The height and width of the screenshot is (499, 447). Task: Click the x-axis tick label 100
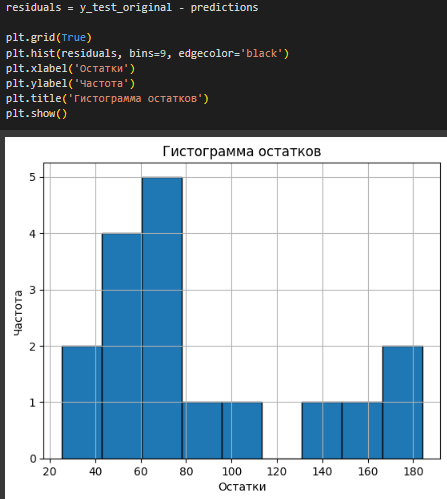pos(232,472)
